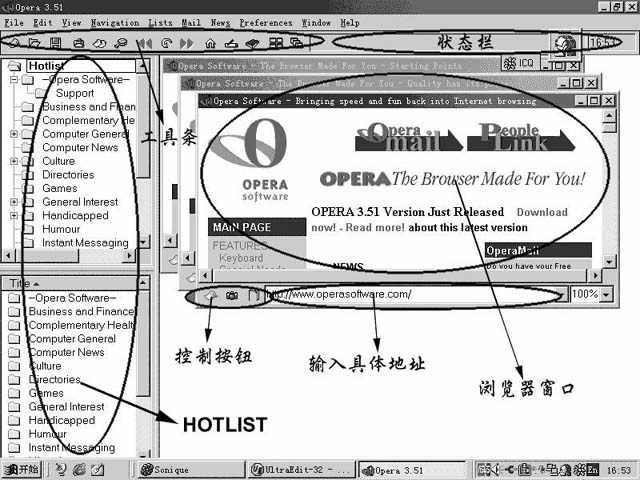Select Games in the hotlist tree

60,188
